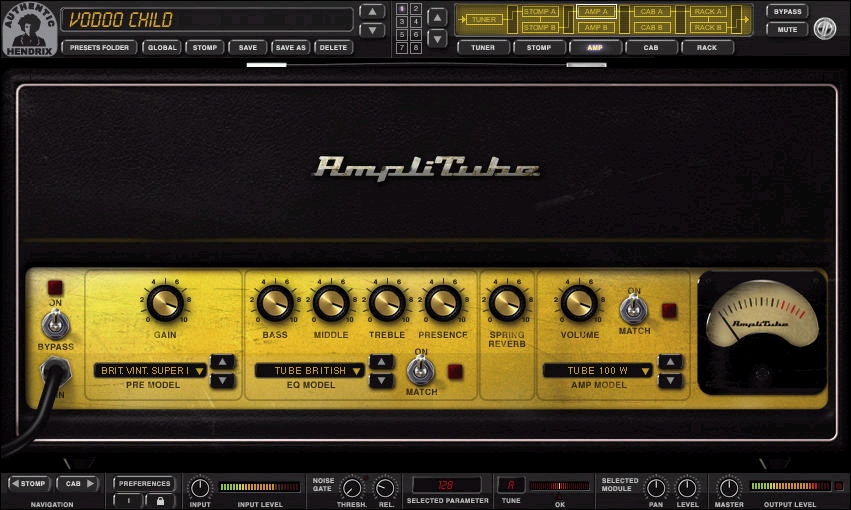Open PREFERENCES
This screenshot has height=510, width=851.
(x=144, y=483)
